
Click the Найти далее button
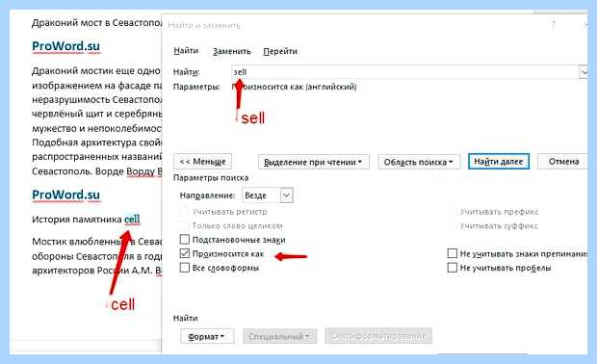pos(499,162)
